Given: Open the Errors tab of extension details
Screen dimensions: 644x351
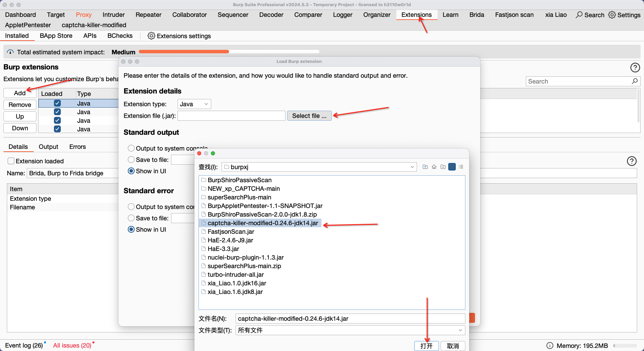Looking at the screenshot, I should [x=78, y=147].
